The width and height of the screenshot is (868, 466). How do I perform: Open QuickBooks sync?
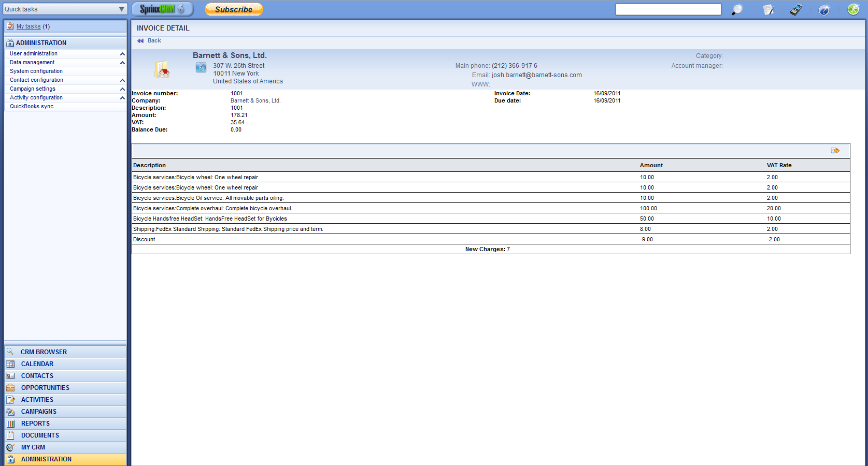coord(32,107)
